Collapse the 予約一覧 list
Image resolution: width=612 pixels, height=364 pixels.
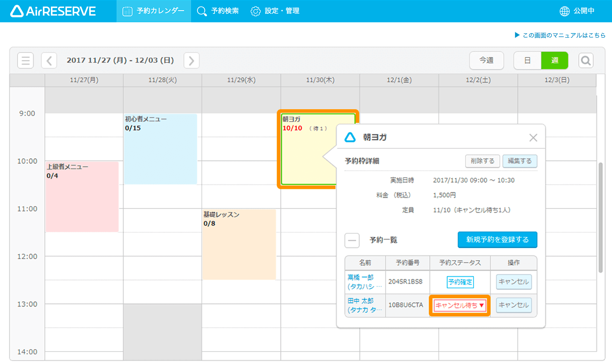[352, 240]
